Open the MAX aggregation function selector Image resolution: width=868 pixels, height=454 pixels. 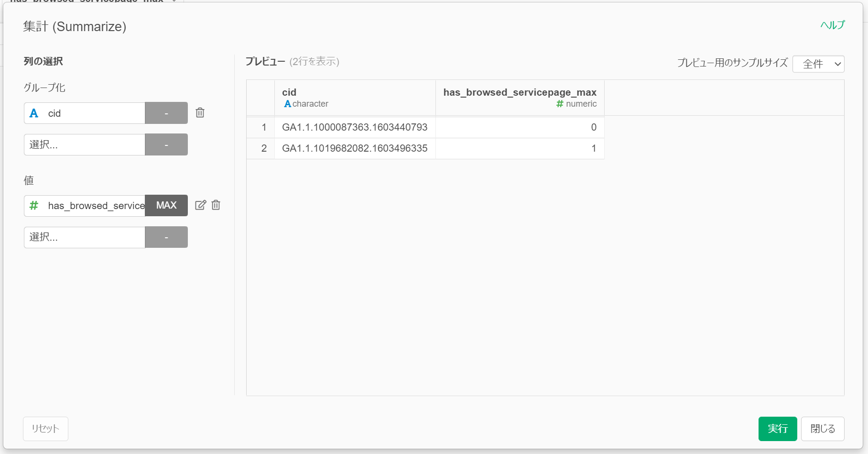166,206
